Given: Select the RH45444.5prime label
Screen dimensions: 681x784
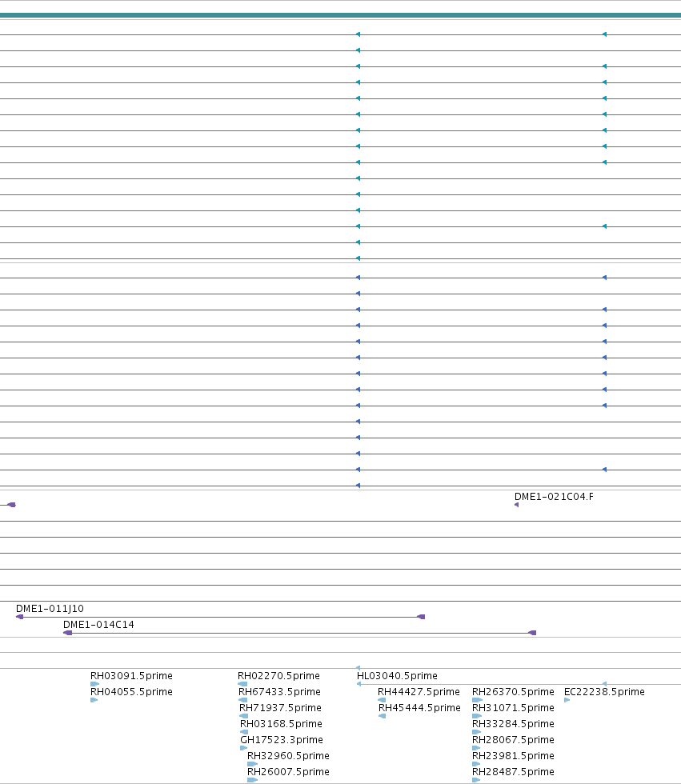Looking at the screenshot, I should coord(419,707).
